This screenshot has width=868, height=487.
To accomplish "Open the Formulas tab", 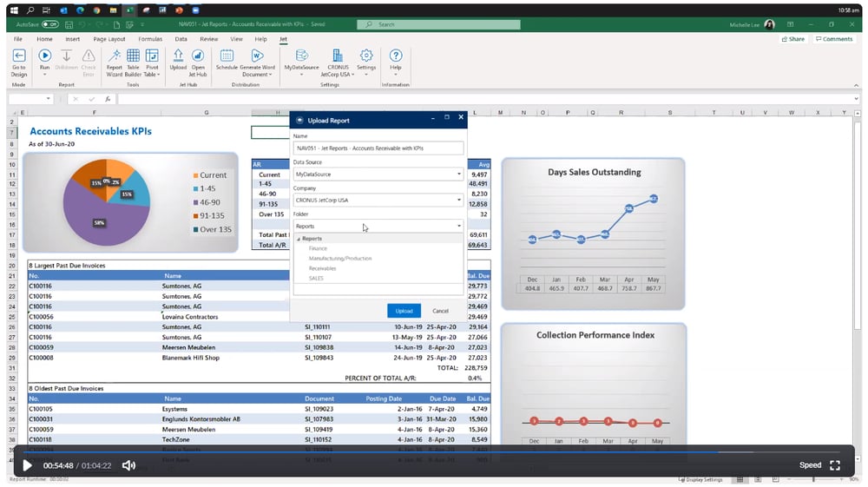I will pyautogui.click(x=150, y=39).
